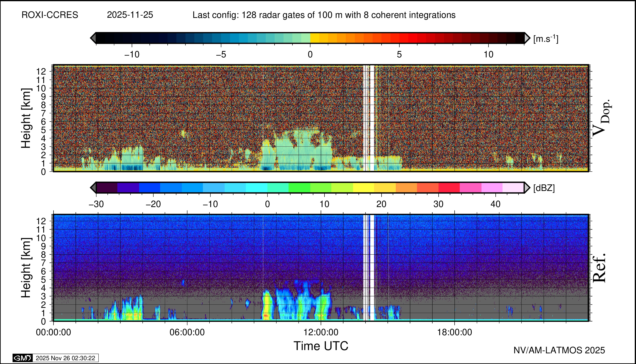Click the pink 40 dBZ color swatch
The width and height of the screenshot is (636, 364).
(x=492, y=188)
